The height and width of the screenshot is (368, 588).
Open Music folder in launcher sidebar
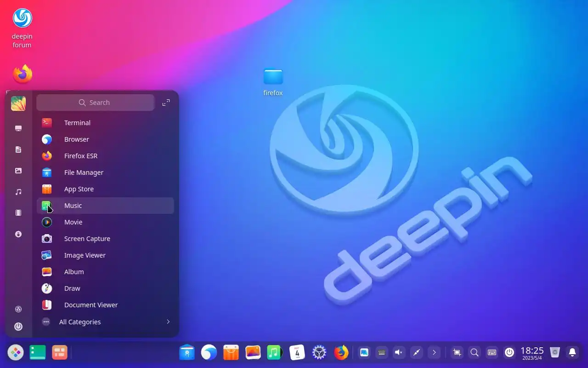point(18,192)
